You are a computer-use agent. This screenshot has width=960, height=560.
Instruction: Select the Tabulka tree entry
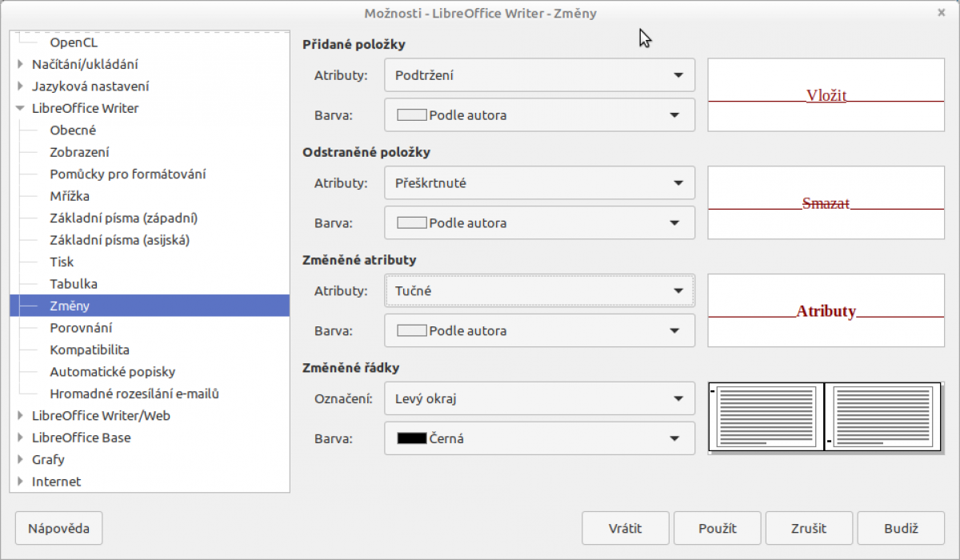74,284
